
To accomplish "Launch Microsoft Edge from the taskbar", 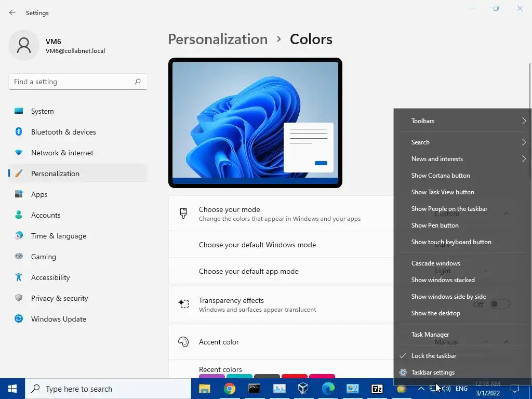I will point(328,388).
